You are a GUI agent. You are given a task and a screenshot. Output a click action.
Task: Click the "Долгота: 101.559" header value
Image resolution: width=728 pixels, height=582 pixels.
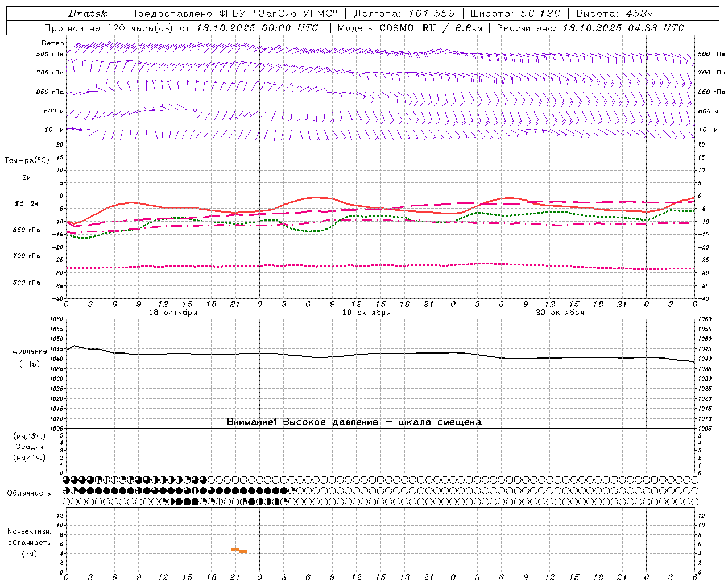click(404, 14)
